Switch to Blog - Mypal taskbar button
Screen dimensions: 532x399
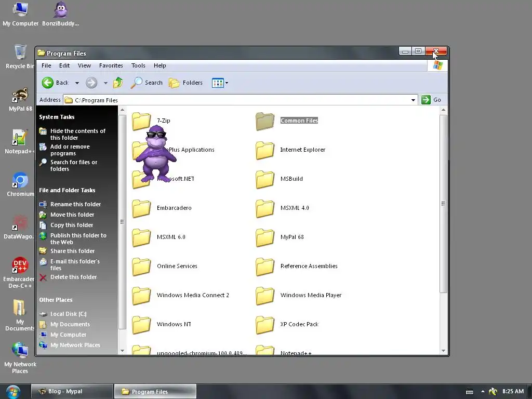[x=72, y=391]
